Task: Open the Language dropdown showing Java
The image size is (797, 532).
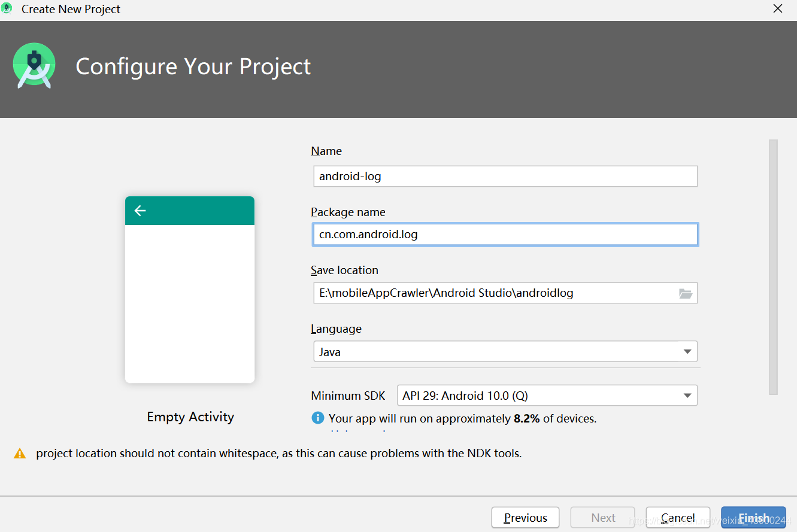Action: pyautogui.click(x=505, y=352)
